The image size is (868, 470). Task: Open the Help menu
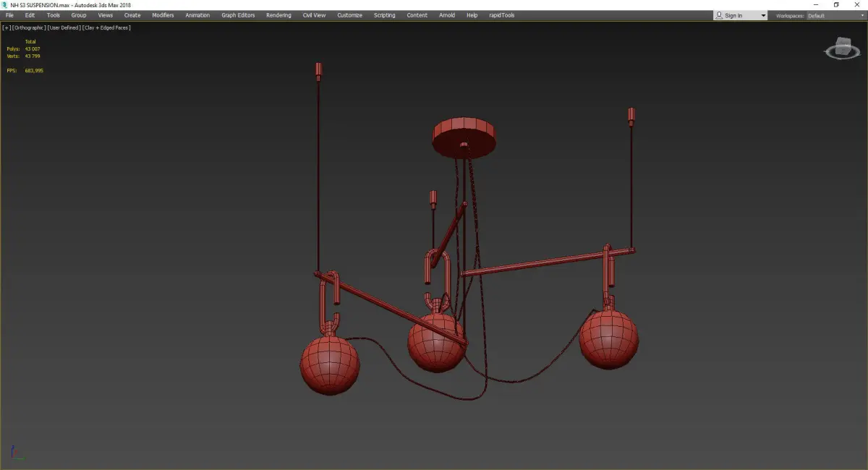pyautogui.click(x=472, y=15)
